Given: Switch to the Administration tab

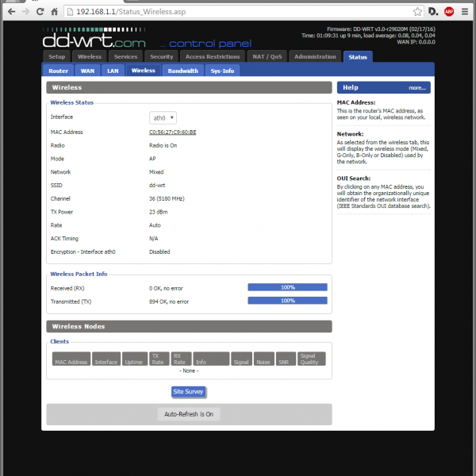Looking at the screenshot, I should coord(314,56).
